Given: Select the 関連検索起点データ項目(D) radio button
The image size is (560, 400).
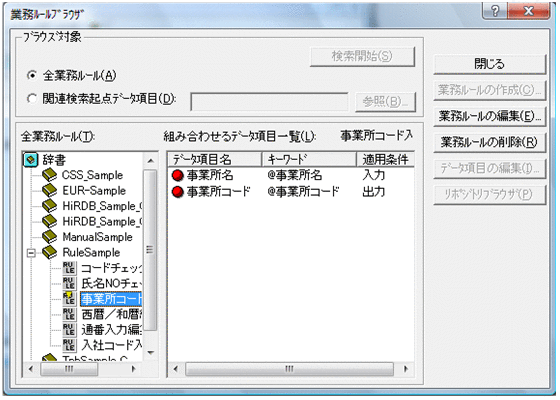Looking at the screenshot, I should tap(32, 99).
